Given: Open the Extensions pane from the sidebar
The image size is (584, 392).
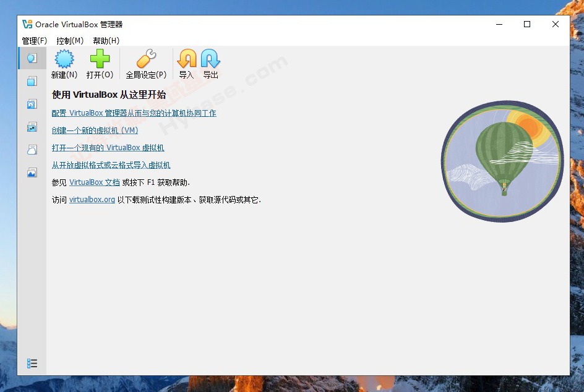Looking at the screenshot, I should coord(32,80).
